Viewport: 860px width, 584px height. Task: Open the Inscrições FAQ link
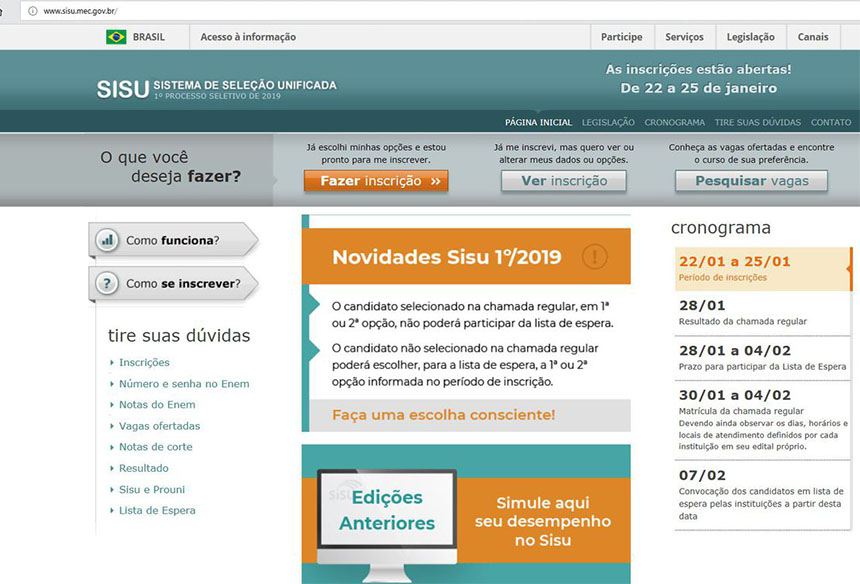coord(144,362)
